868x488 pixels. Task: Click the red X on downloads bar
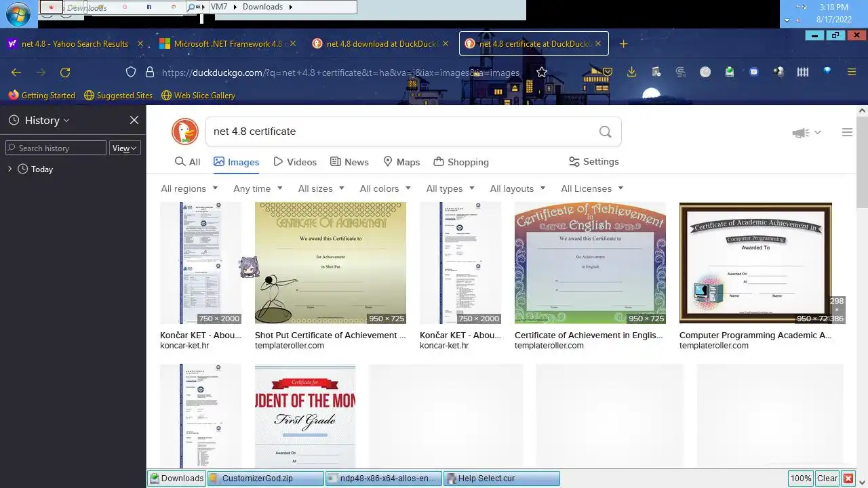(x=848, y=479)
